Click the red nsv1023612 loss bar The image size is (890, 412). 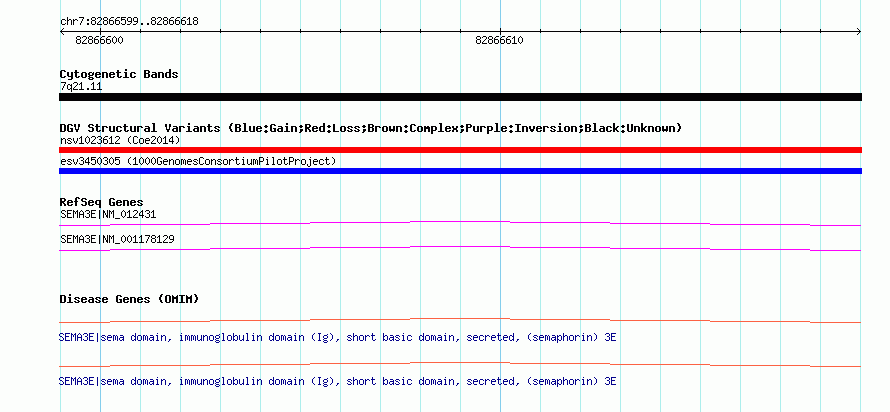(x=460, y=150)
